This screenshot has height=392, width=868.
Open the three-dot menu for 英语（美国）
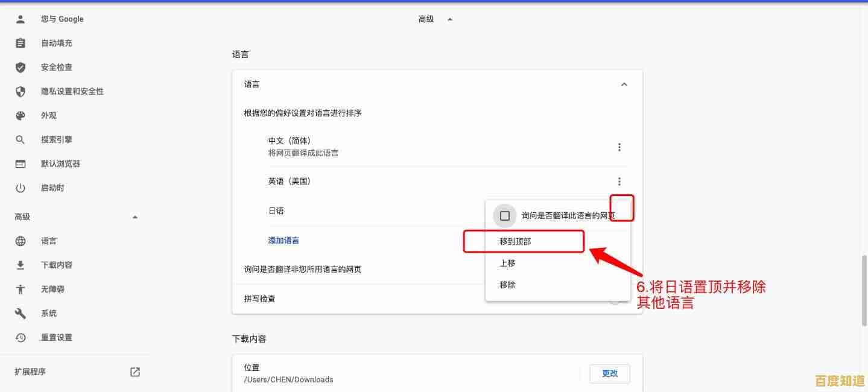tap(619, 181)
